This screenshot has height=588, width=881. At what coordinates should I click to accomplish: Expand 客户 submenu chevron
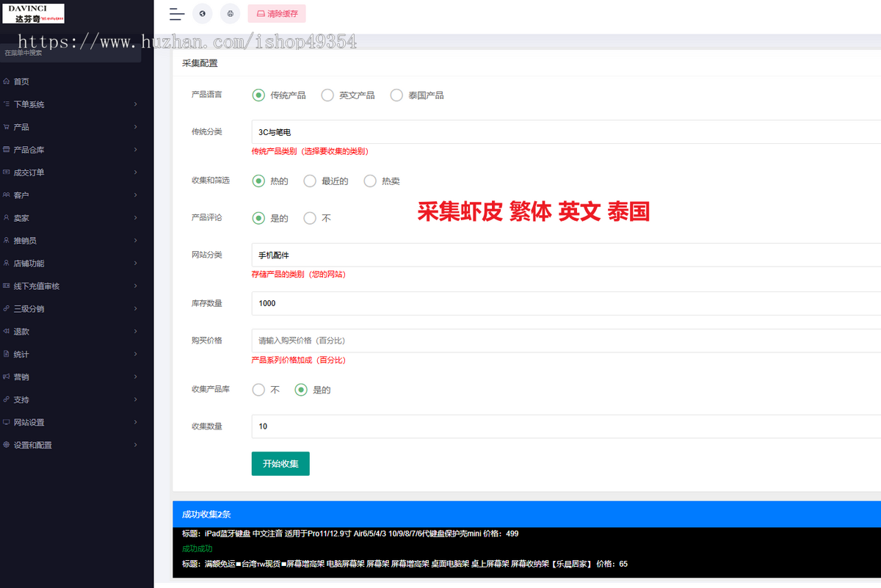tap(136, 195)
